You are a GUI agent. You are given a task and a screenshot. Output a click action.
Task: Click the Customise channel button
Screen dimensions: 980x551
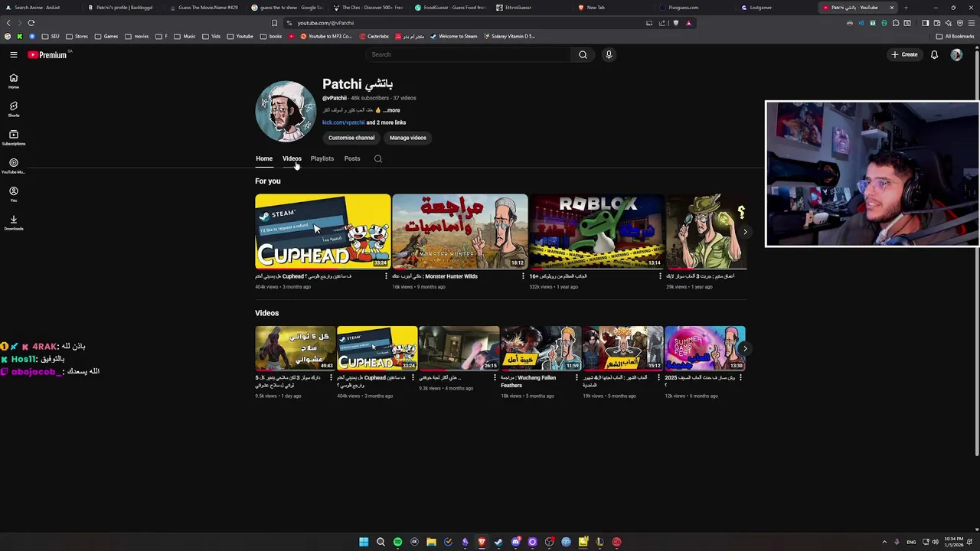(351, 138)
